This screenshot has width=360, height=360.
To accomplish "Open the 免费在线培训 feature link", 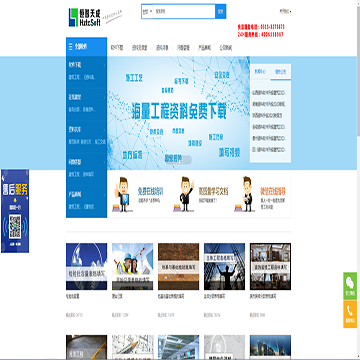I will click(150, 191).
